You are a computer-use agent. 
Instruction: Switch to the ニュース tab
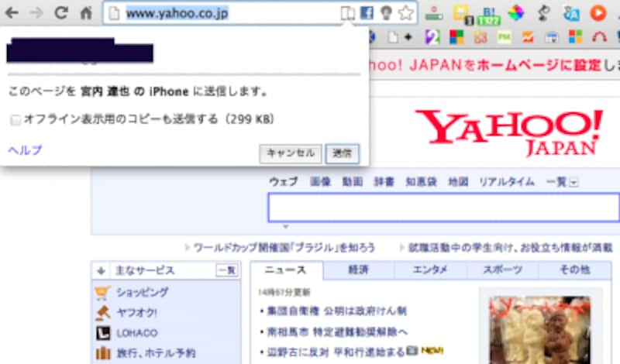285,270
